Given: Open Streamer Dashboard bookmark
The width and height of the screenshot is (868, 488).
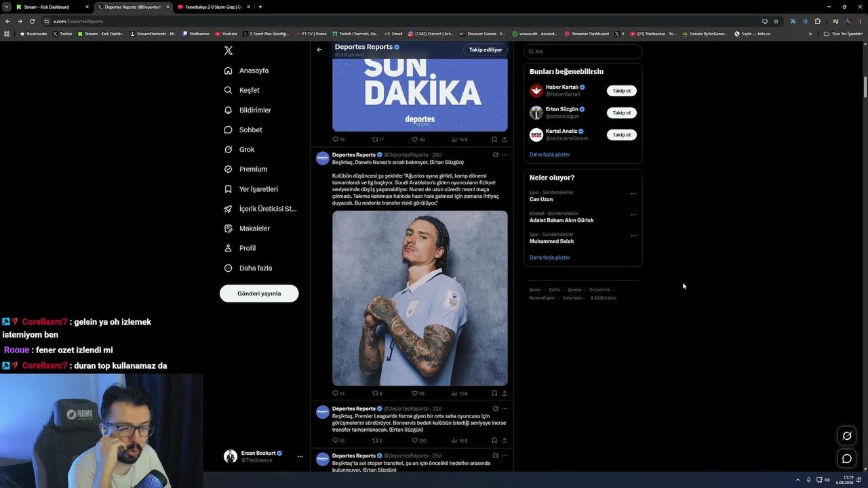Looking at the screenshot, I should pos(587,34).
